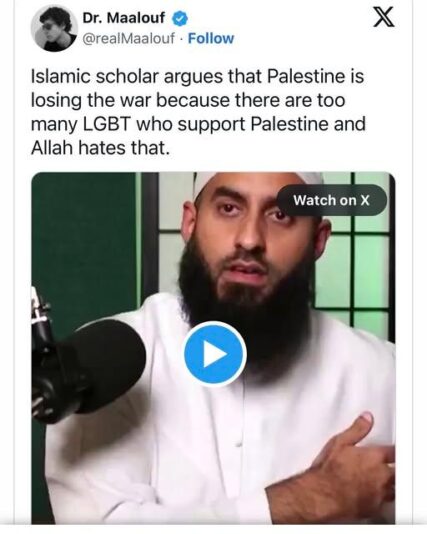Click the 'LGBT' word in tweet text
The height and width of the screenshot is (534, 427).
tap(107, 124)
